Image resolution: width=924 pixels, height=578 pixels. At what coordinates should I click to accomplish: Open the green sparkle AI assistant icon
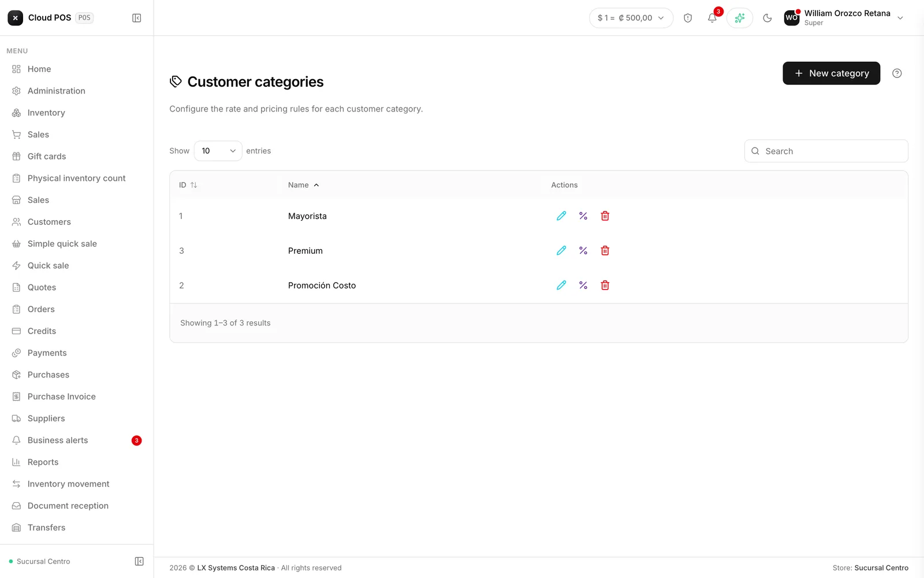click(x=740, y=18)
